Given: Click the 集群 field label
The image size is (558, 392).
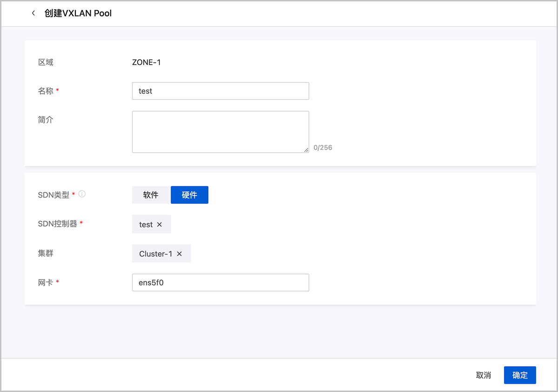Looking at the screenshot, I should [x=46, y=254].
